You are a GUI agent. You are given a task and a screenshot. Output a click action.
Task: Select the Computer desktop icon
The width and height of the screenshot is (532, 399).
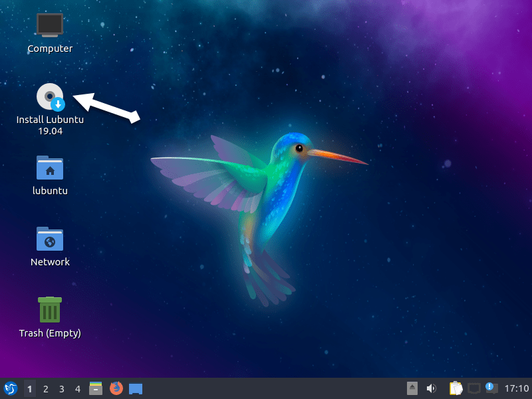click(x=50, y=25)
